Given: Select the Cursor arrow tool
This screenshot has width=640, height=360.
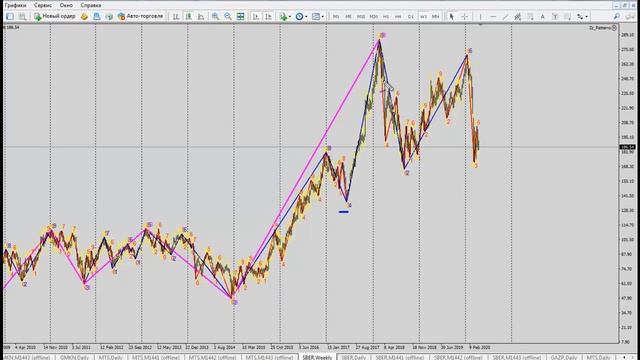Looking at the screenshot, I should pyautogui.click(x=451, y=16).
